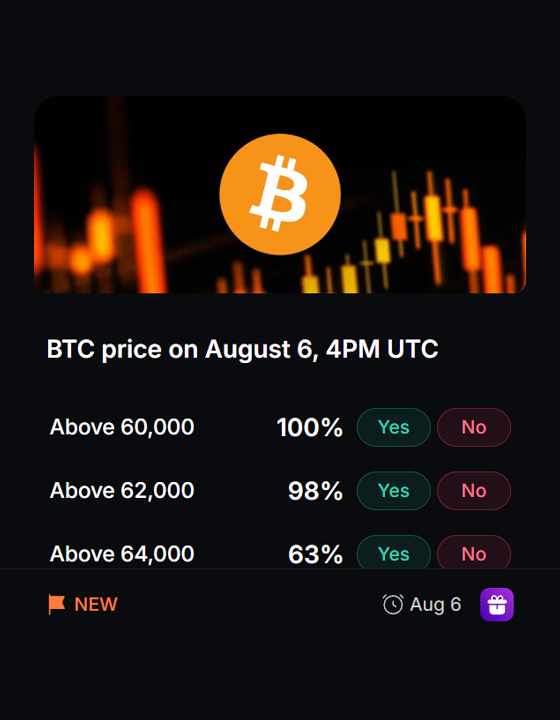
Task: Click the orange Bitcoin logo
Action: (280, 194)
